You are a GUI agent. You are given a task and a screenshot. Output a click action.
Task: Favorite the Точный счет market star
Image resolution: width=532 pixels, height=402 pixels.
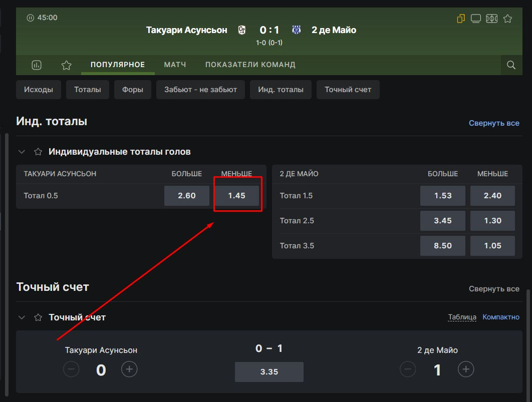pos(38,317)
